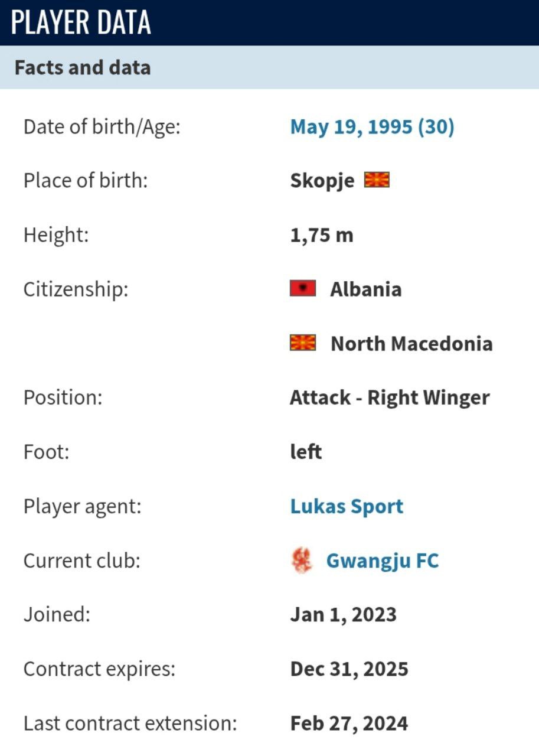Image resolution: width=539 pixels, height=756 pixels.
Task: Click the flag icon beside Skopje
Action: 376,180
